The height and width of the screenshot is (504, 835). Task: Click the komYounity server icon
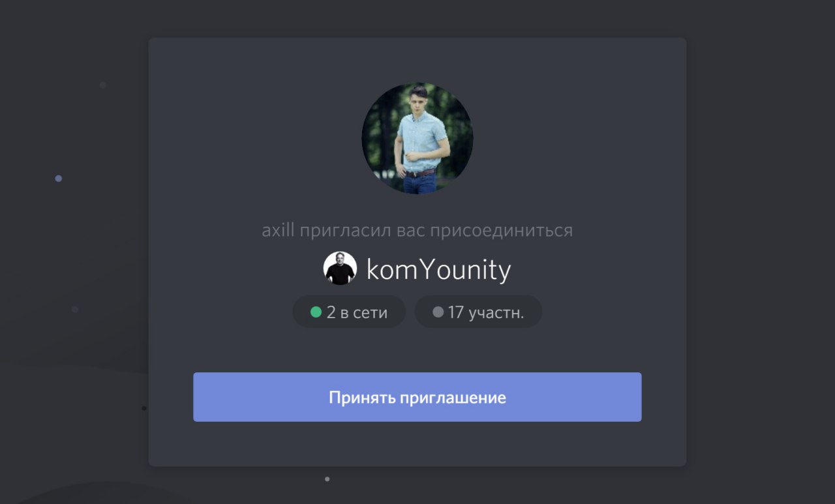(340, 268)
